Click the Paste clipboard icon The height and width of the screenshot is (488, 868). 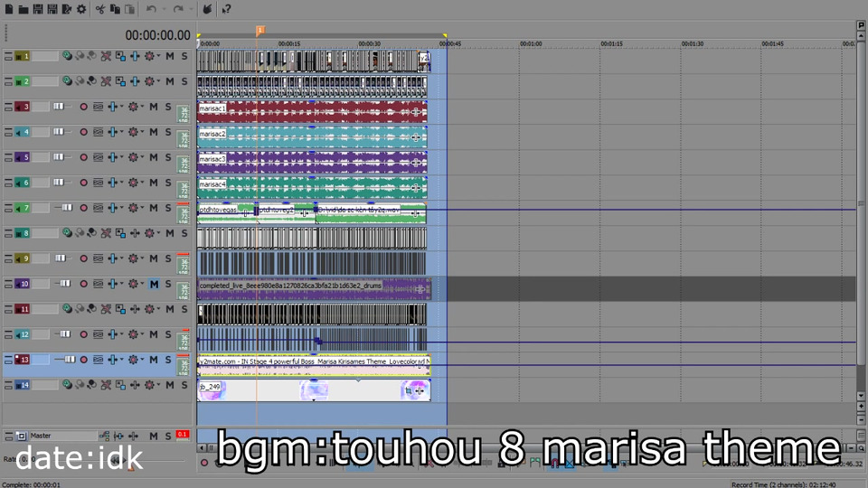tap(129, 9)
